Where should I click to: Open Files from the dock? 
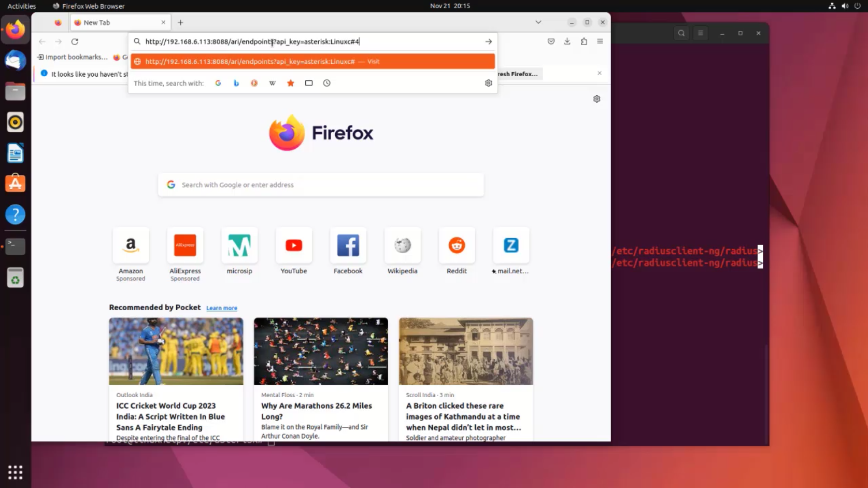(15, 91)
